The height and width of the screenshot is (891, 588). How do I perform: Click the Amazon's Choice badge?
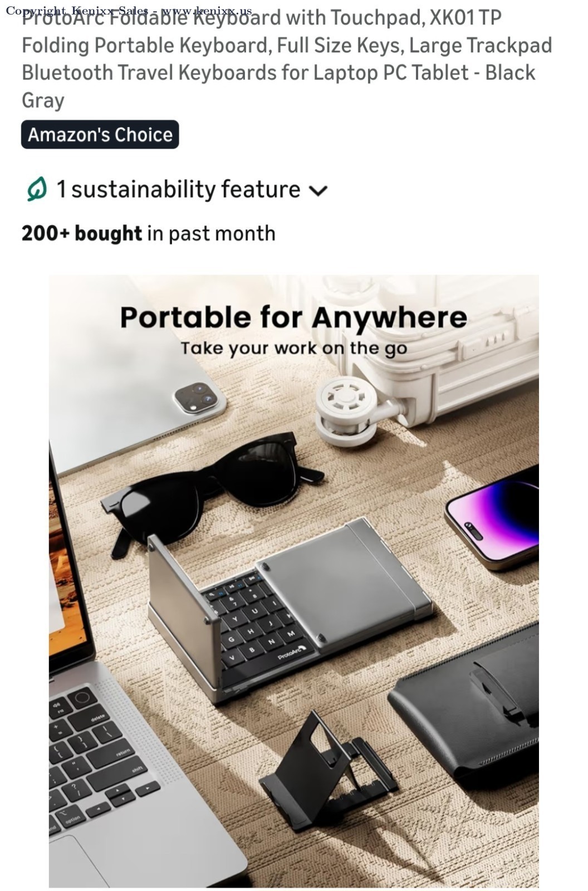click(100, 135)
